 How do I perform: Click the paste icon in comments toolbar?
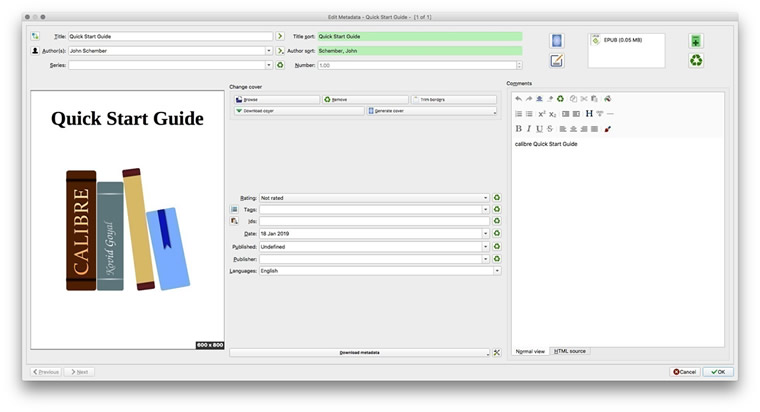[x=594, y=99]
